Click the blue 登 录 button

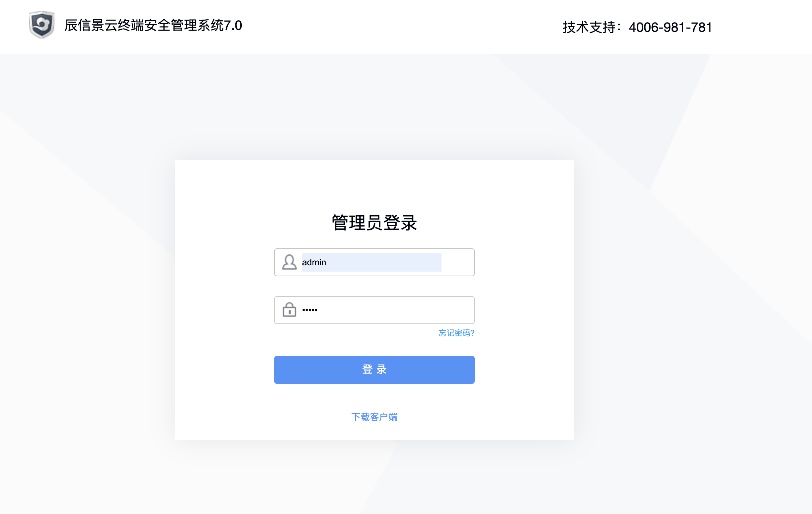(374, 370)
